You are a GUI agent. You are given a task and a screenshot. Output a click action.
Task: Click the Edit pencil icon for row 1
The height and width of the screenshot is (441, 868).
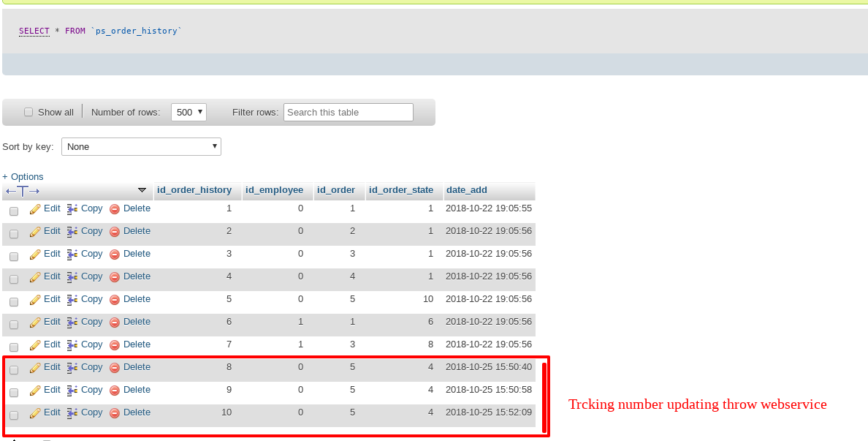35,209
